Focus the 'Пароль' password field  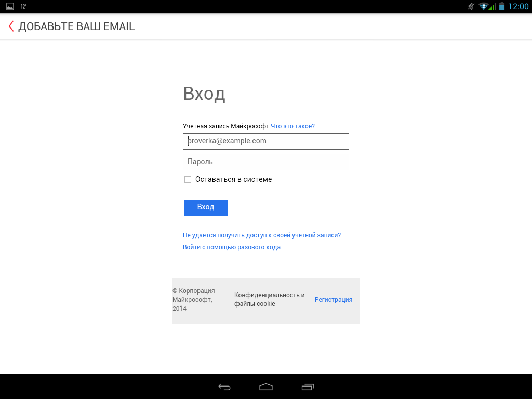point(265,162)
